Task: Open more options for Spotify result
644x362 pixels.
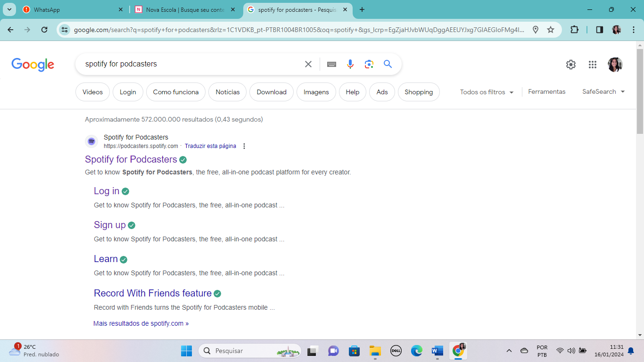Action: pos(244,146)
